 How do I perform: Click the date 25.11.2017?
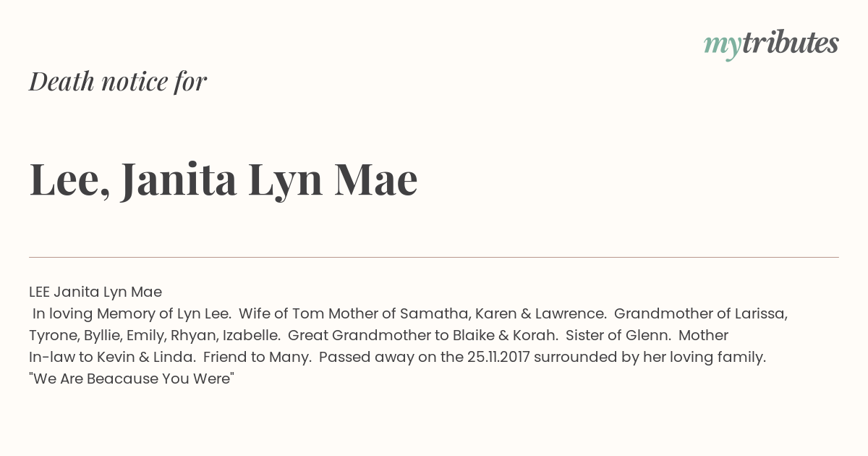point(497,358)
